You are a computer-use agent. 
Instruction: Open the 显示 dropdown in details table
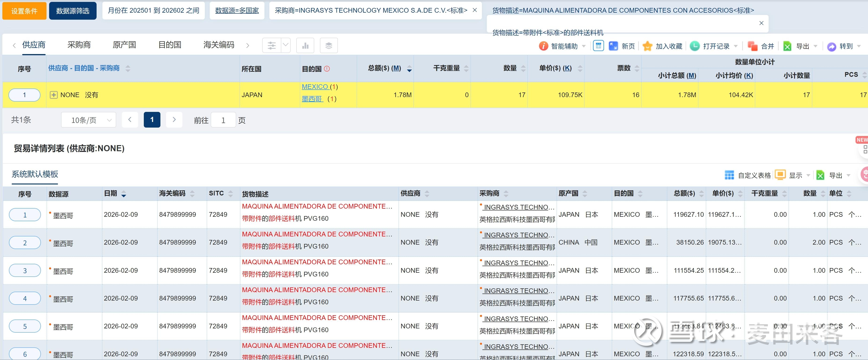point(795,175)
